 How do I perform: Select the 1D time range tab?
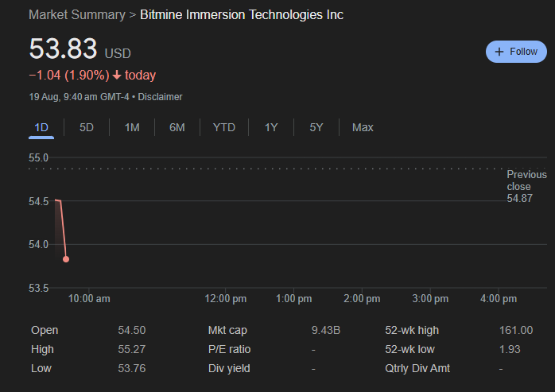pyautogui.click(x=41, y=127)
